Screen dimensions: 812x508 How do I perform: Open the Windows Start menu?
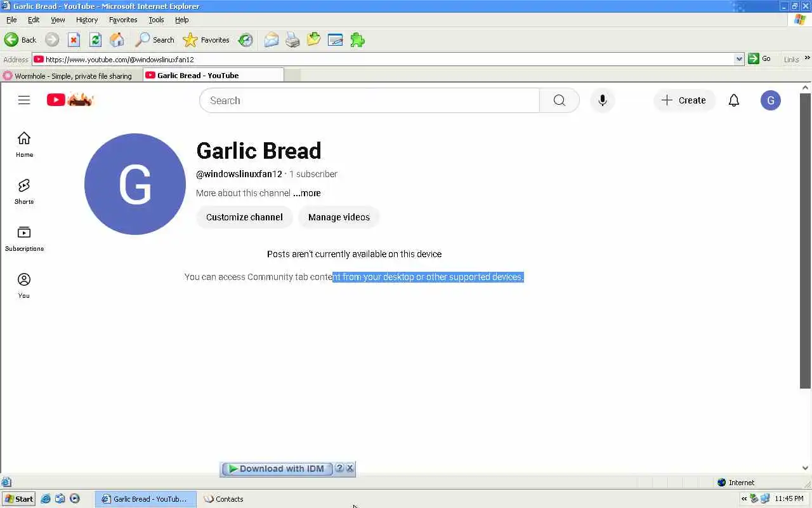pyautogui.click(x=18, y=498)
